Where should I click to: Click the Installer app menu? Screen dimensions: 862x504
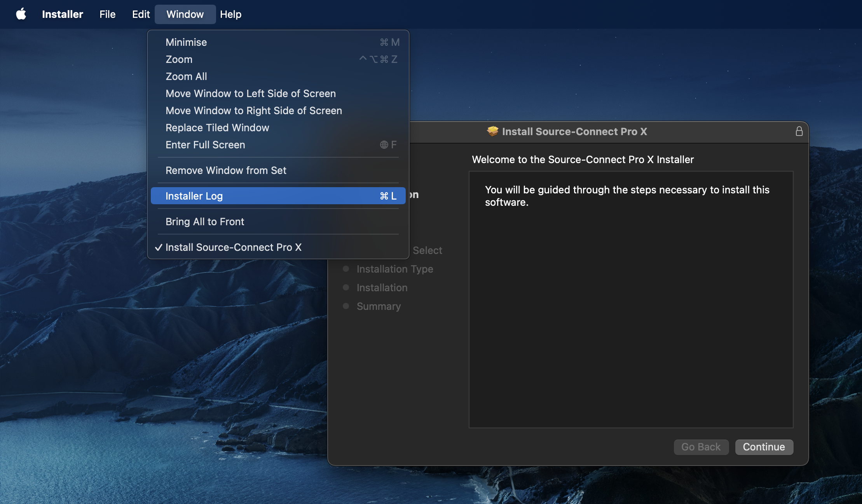[x=62, y=14]
